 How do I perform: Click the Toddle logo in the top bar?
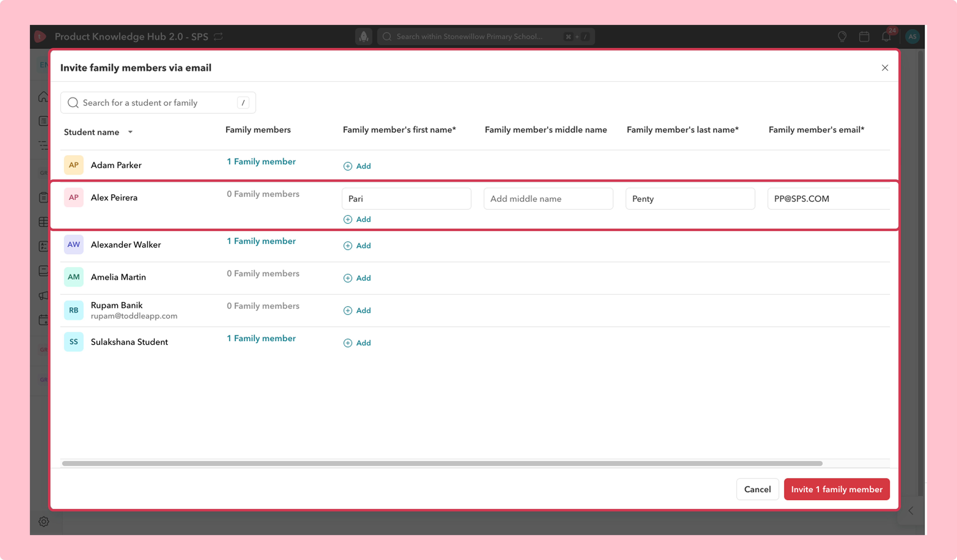pos(40,36)
